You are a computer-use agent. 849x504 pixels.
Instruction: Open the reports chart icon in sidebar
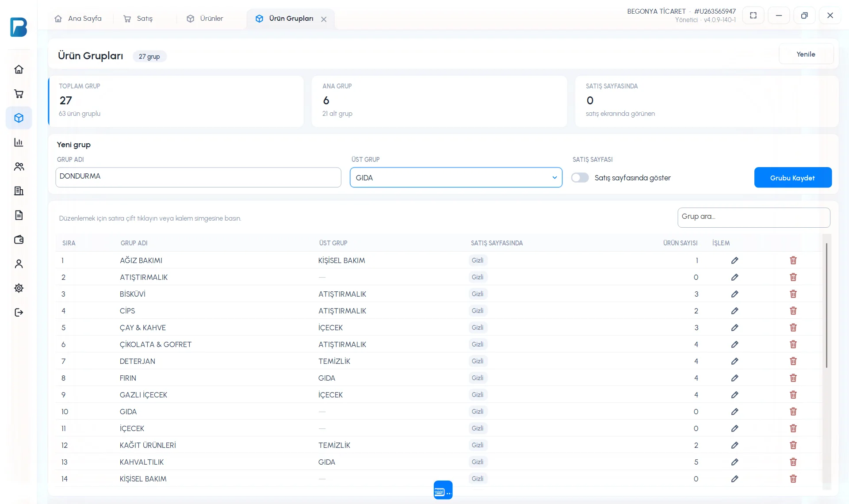pyautogui.click(x=19, y=142)
